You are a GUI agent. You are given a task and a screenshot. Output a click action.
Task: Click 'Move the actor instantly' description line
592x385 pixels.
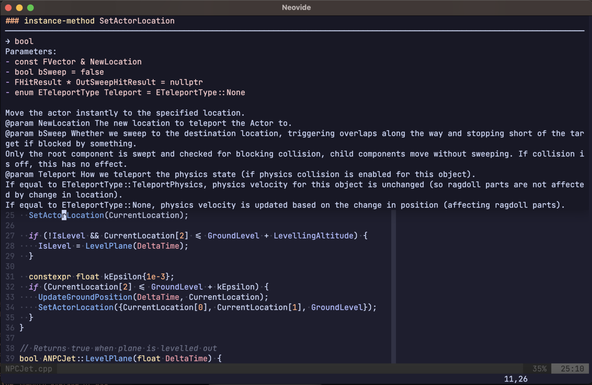pos(125,113)
